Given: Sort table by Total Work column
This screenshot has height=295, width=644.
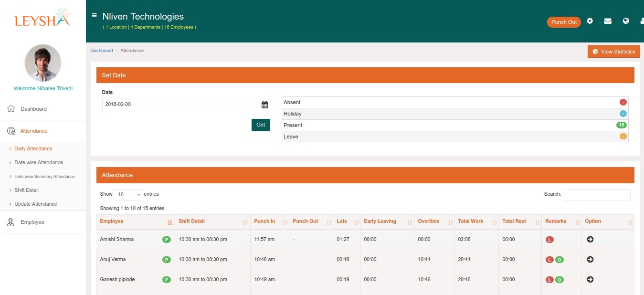Looking at the screenshot, I should coord(476,221).
